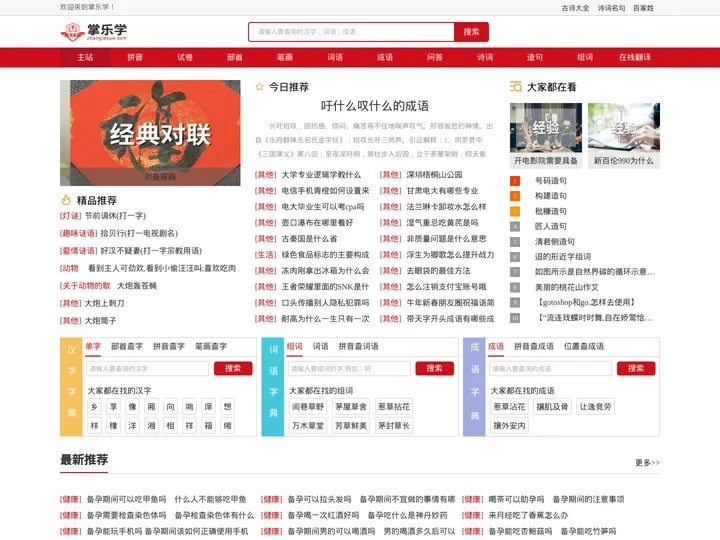Open the link 大炮上刺刀
The height and width of the screenshot is (540, 720).
click(105, 304)
